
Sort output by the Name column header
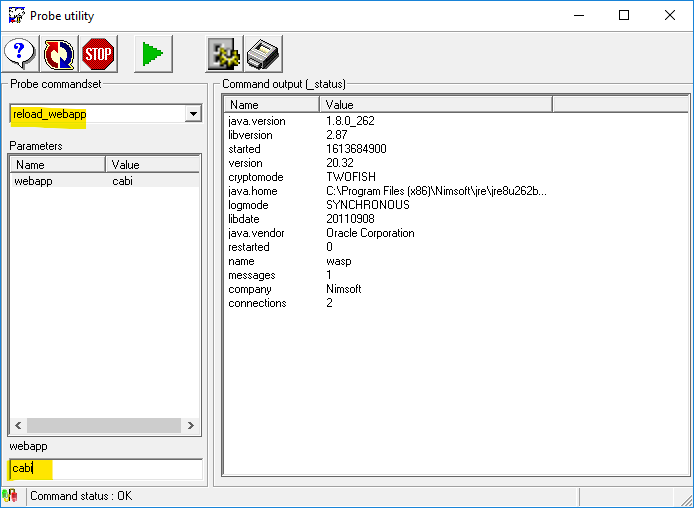271,104
